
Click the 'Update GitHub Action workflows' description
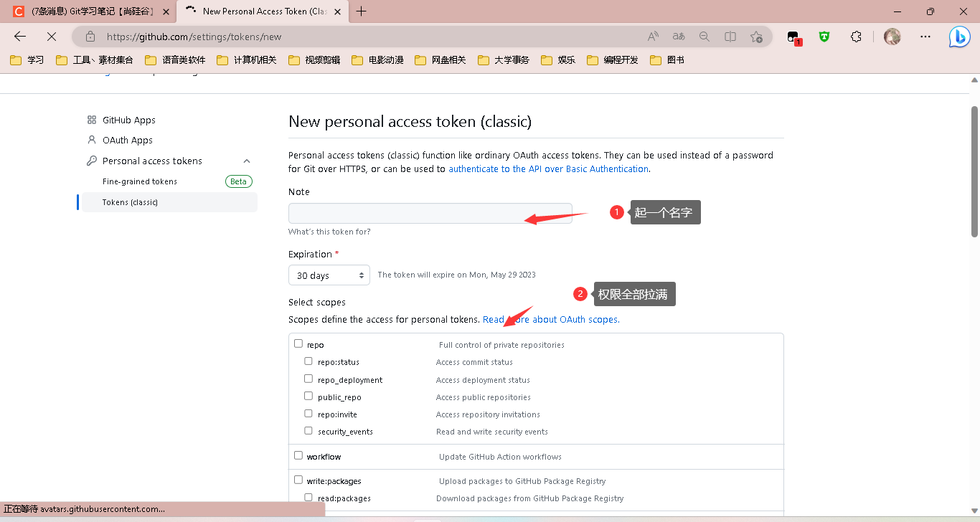coord(500,457)
